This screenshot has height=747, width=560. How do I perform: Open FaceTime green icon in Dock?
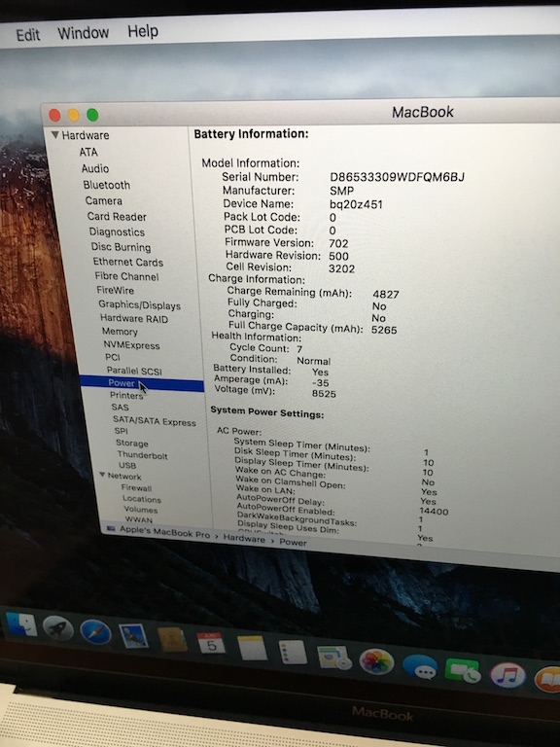(x=463, y=671)
